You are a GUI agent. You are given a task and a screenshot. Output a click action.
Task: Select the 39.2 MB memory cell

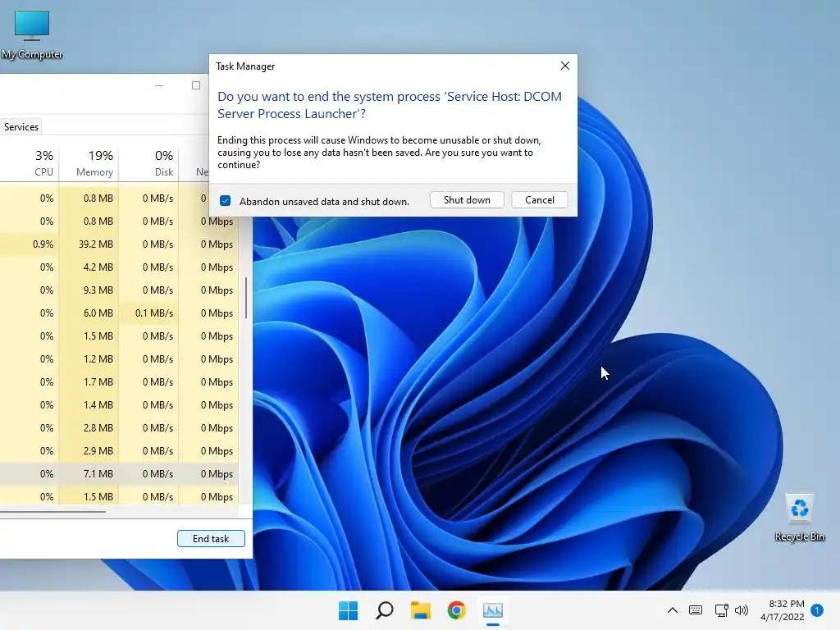coord(89,244)
